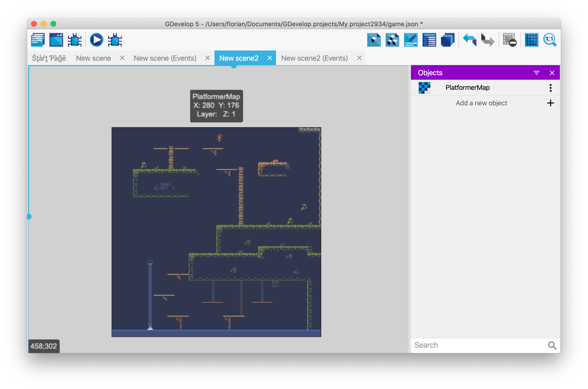Launch preview with debugger icon
The height and width of the screenshot is (389, 588).
click(x=115, y=40)
